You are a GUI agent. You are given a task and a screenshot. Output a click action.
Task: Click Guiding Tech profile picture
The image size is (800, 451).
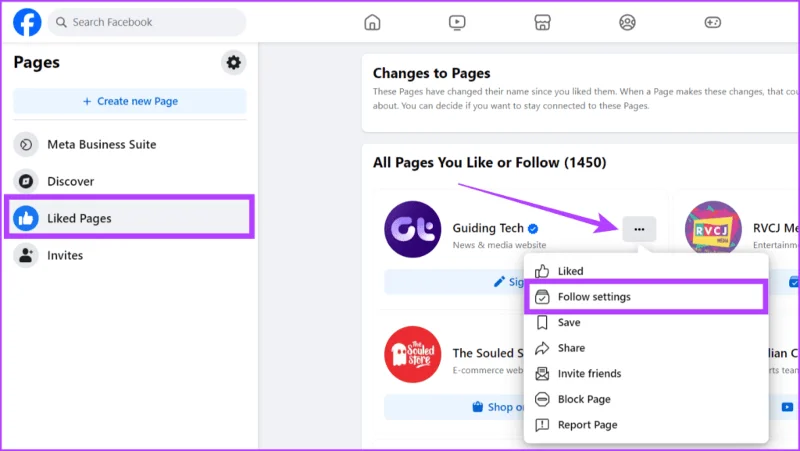click(x=413, y=229)
